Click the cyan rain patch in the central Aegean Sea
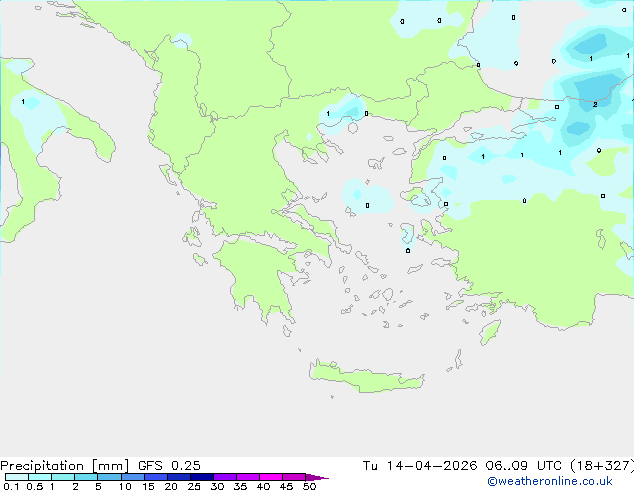 click(358, 193)
